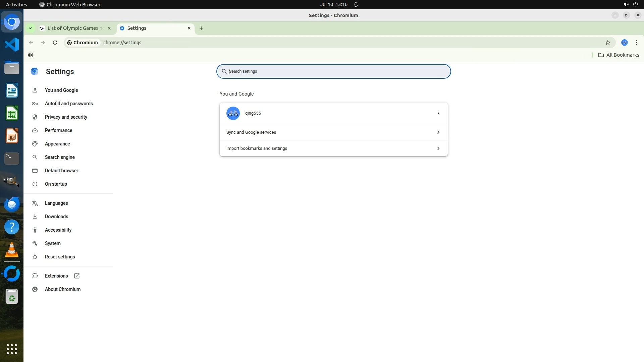Close the Settings tab
The width and height of the screenshot is (644, 362).
[x=189, y=28]
